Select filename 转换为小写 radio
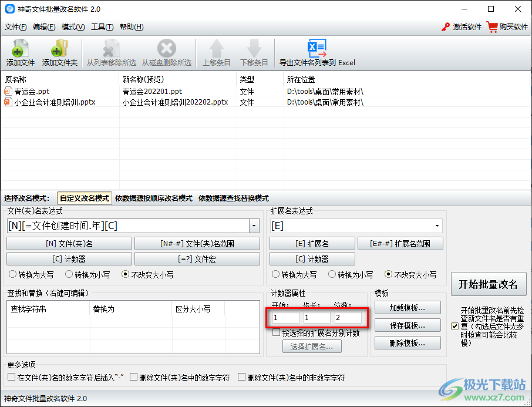 point(69,274)
